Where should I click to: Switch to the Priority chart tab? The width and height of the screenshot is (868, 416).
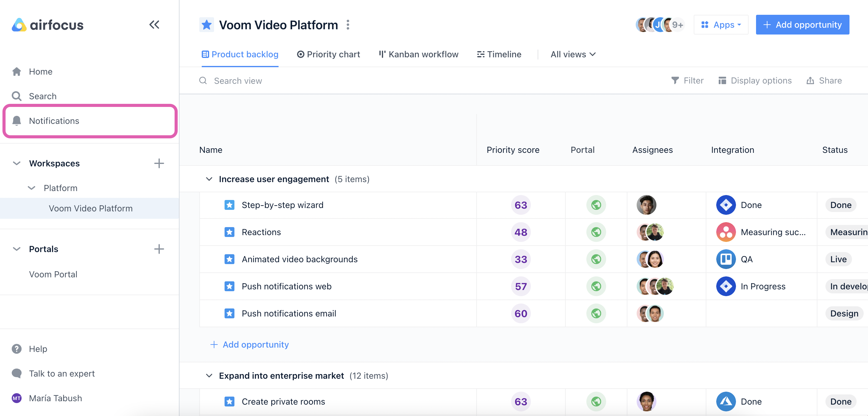(x=328, y=54)
